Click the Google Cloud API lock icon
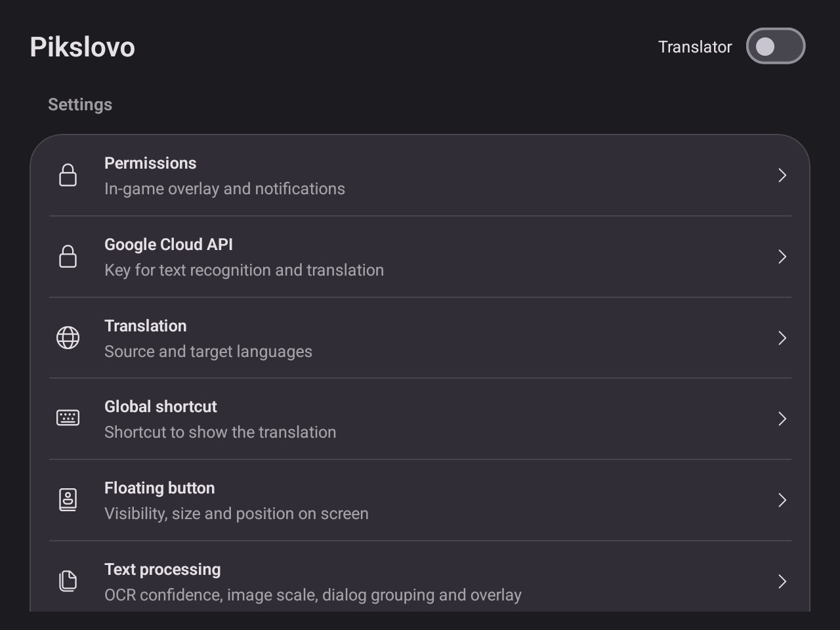Screen dimensions: 840x630 [68, 257]
